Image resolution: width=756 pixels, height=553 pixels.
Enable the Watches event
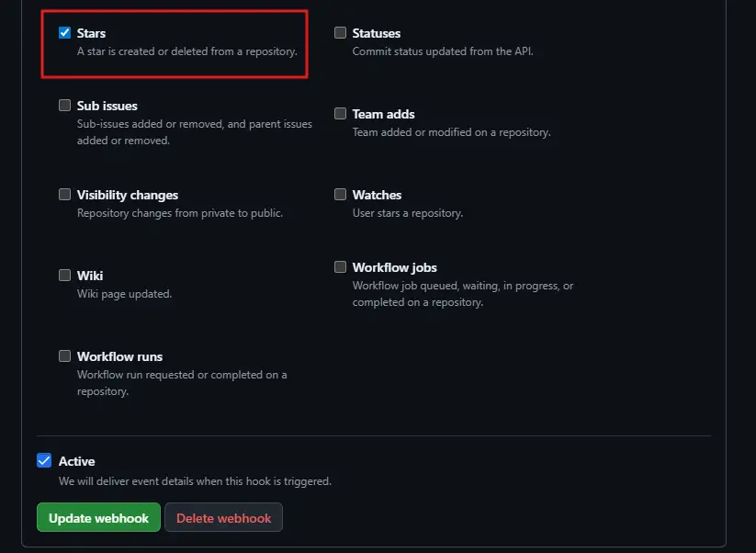pos(339,194)
